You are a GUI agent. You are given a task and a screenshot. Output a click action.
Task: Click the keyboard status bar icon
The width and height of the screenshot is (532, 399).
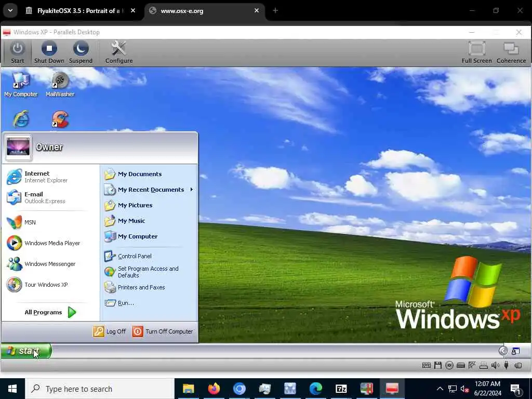(427, 365)
